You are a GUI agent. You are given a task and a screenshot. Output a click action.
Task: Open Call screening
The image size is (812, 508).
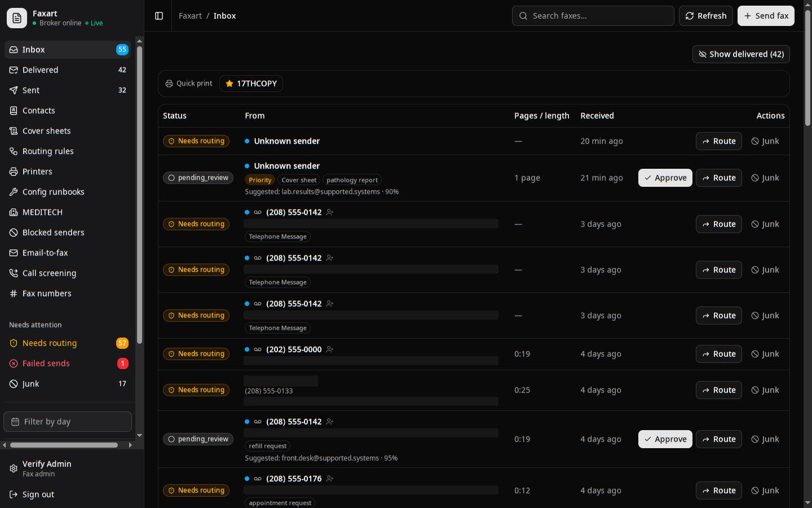68,273
